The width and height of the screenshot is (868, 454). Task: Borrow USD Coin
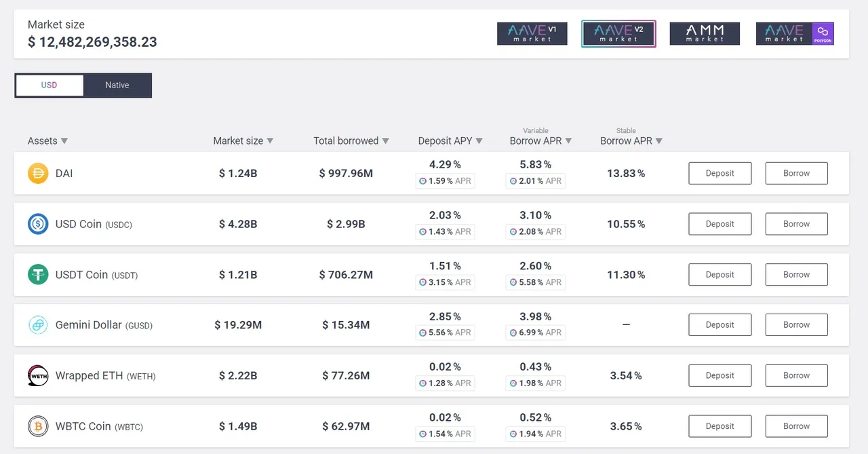[797, 224]
